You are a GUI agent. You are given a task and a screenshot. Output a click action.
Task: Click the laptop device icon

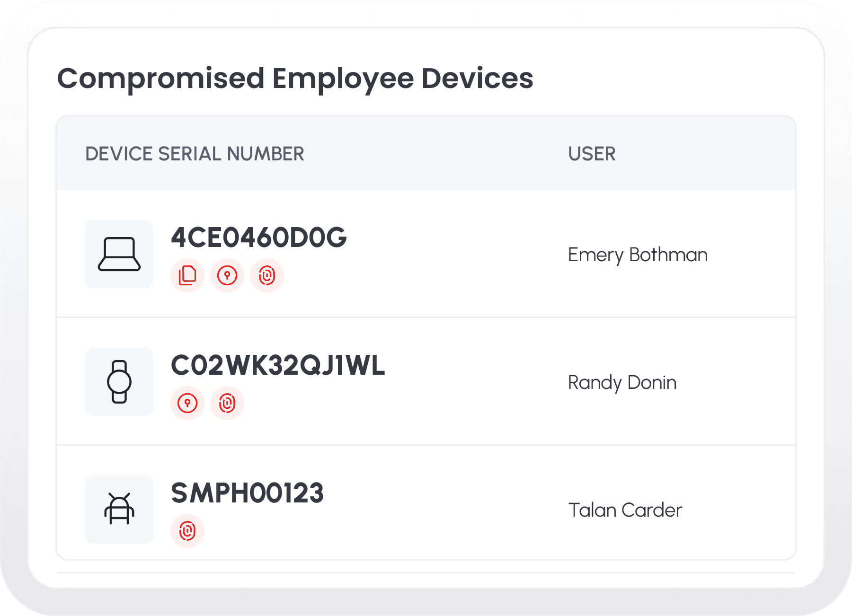[x=119, y=254]
